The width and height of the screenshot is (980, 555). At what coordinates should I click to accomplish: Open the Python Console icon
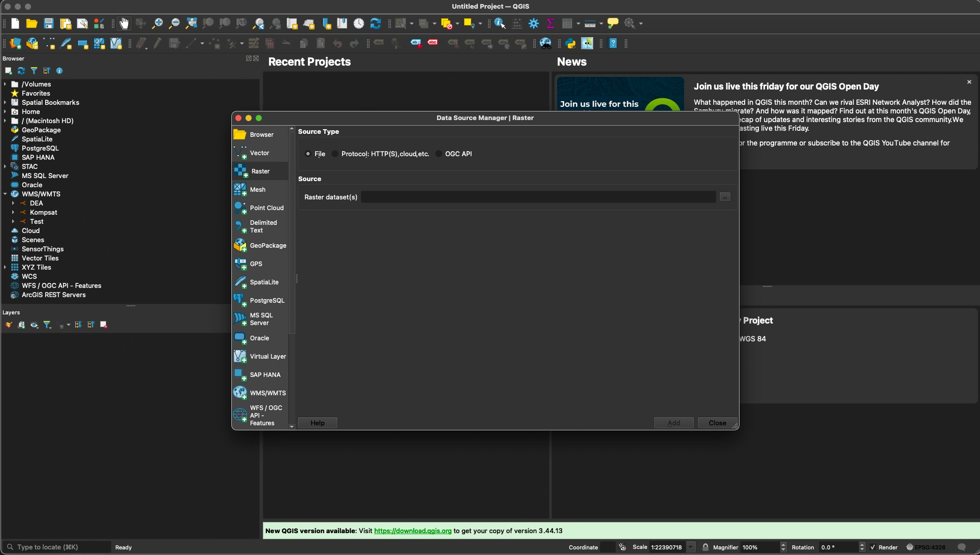point(570,44)
